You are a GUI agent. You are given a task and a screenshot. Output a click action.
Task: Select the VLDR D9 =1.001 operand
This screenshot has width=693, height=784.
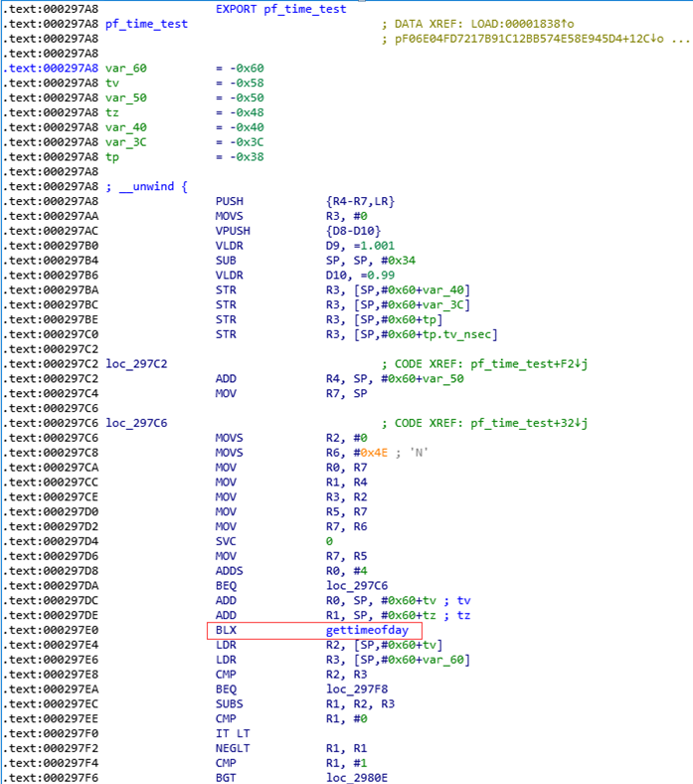[x=360, y=246]
